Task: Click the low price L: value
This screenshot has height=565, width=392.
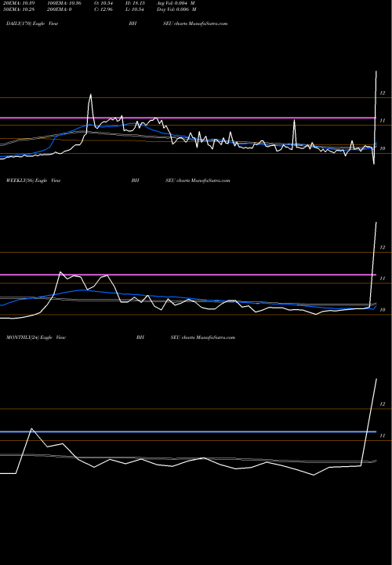Action: click(136, 9)
